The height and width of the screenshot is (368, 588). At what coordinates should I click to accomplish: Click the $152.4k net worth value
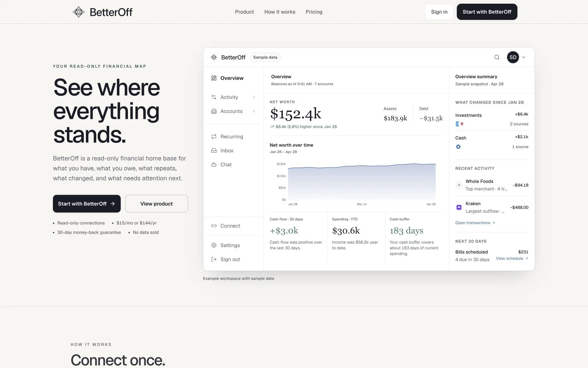[295, 114]
